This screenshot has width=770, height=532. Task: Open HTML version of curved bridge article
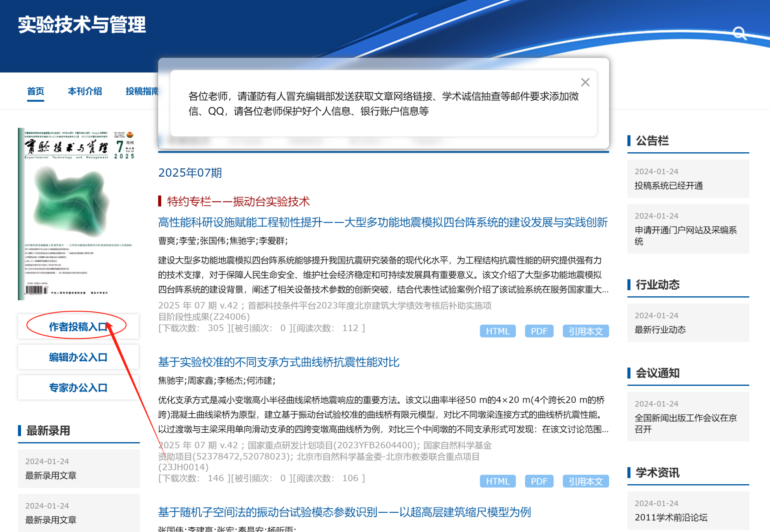tap(497, 481)
